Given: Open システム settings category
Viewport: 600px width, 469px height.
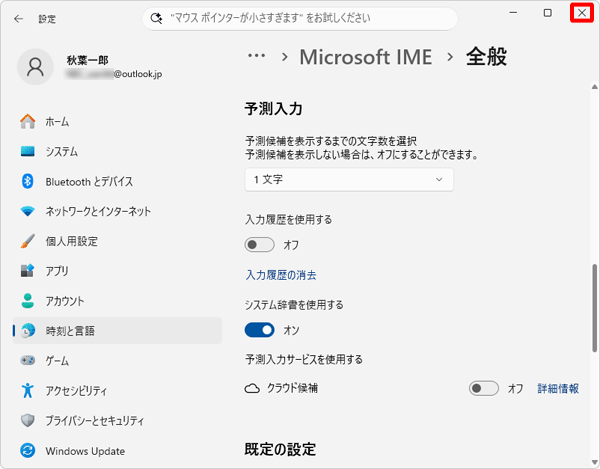Looking at the screenshot, I should click(117, 151).
